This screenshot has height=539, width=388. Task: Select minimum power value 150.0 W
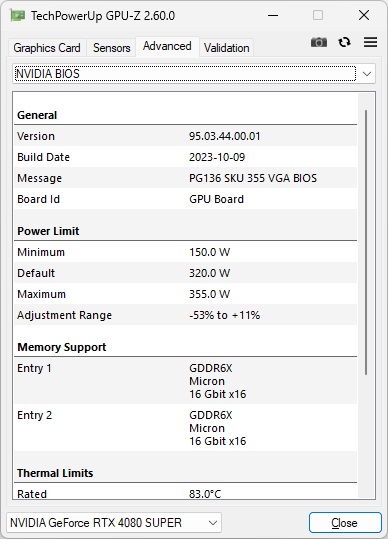[209, 252]
